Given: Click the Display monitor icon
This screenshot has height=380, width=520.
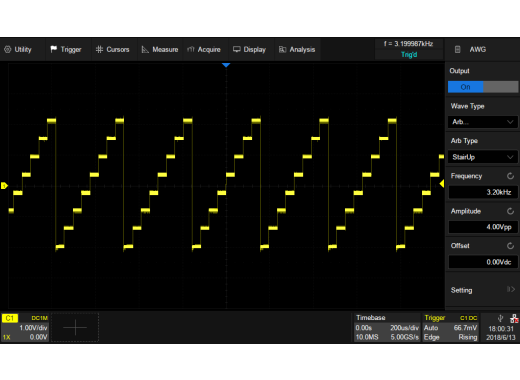Looking at the screenshot, I should pos(237,49).
